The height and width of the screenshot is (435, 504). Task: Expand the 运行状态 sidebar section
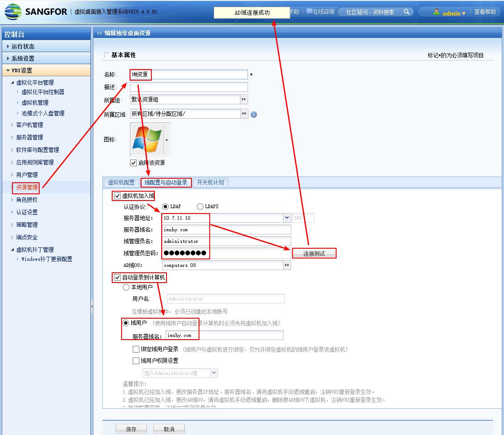23,46
